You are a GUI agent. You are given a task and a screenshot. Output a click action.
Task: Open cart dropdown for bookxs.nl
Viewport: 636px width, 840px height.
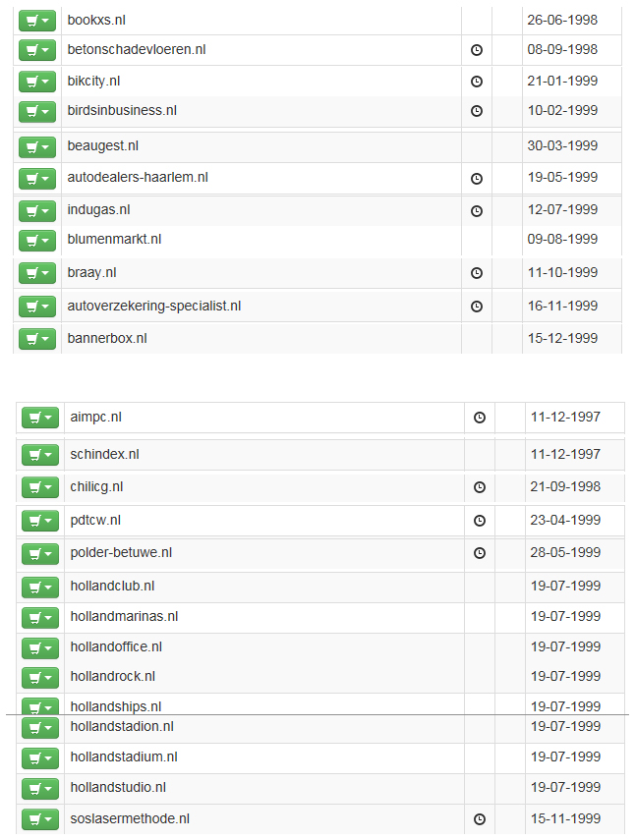37,21
